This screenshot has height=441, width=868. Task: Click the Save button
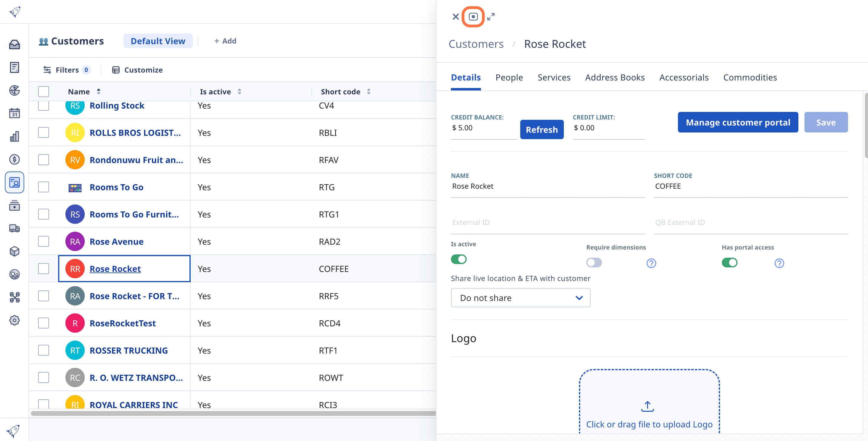click(x=826, y=122)
